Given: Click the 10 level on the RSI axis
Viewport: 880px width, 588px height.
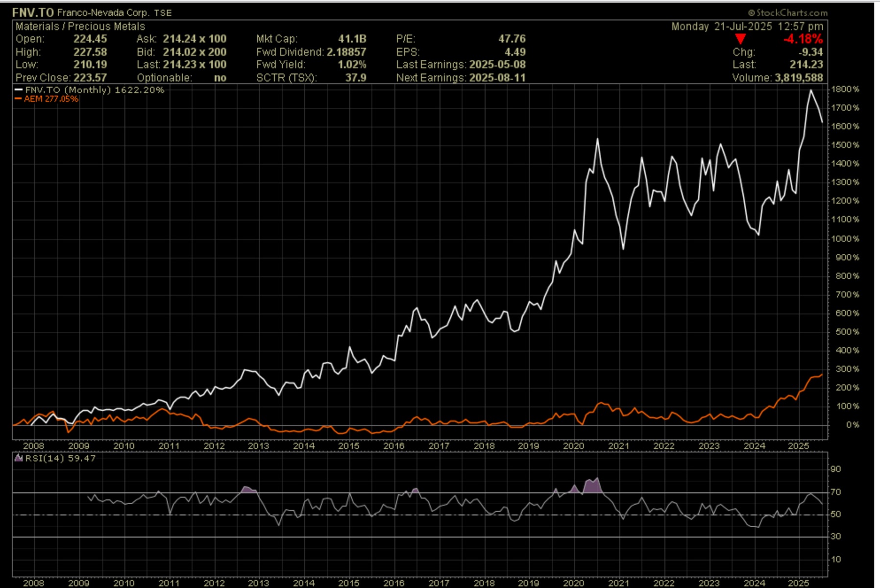Looking at the screenshot, I should click(836, 559).
